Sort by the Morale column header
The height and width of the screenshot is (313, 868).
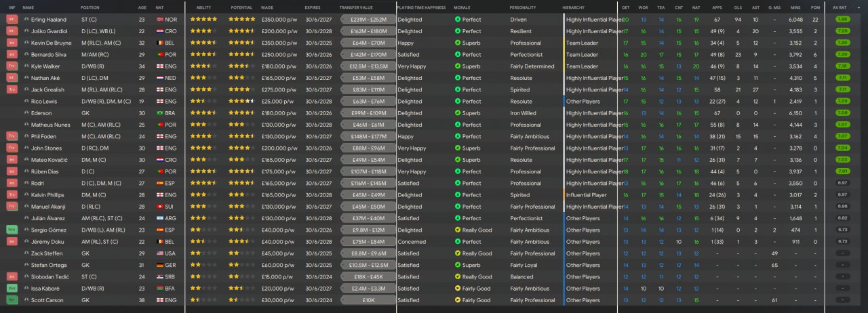click(463, 7)
